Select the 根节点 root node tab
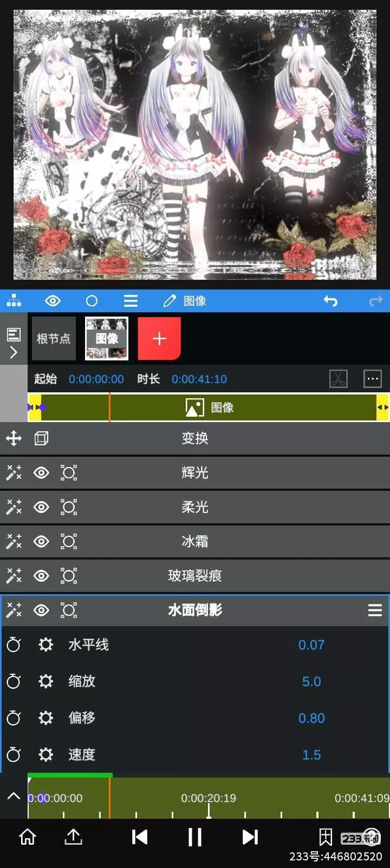The image size is (390, 868). (x=54, y=339)
